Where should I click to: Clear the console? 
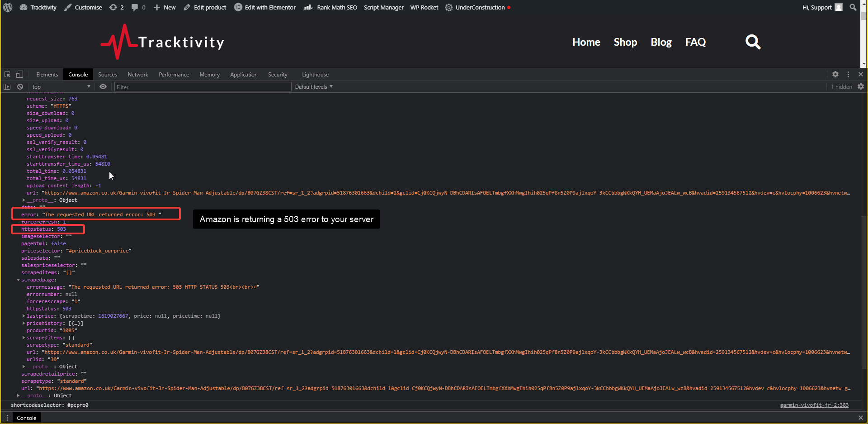click(20, 86)
